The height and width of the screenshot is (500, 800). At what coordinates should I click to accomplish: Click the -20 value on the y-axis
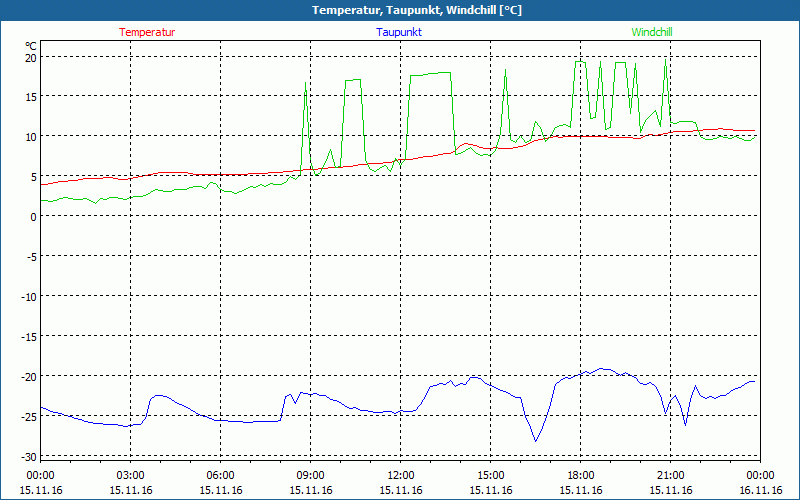point(29,377)
